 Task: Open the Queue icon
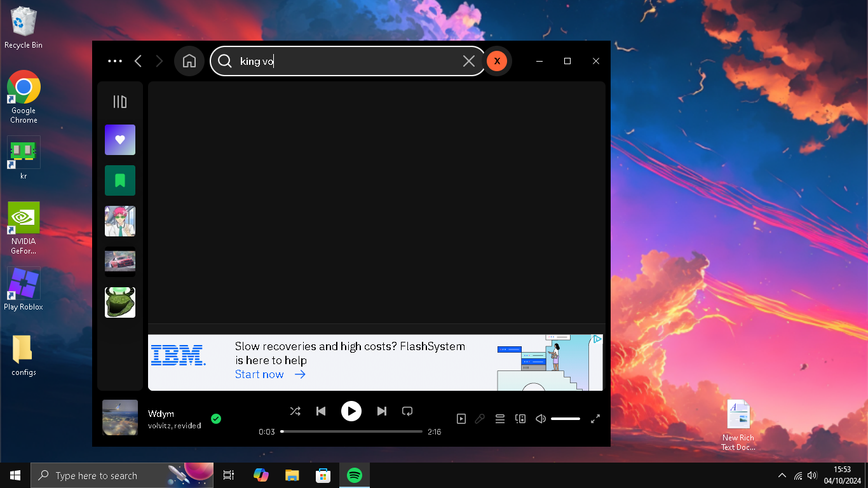(x=500, y=419)
